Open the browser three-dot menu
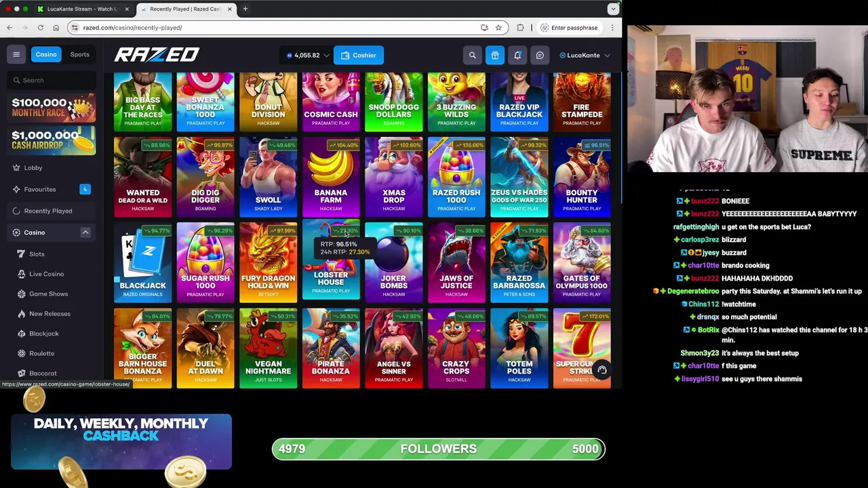This screenshot has width=868, height=488. (612, 28)
